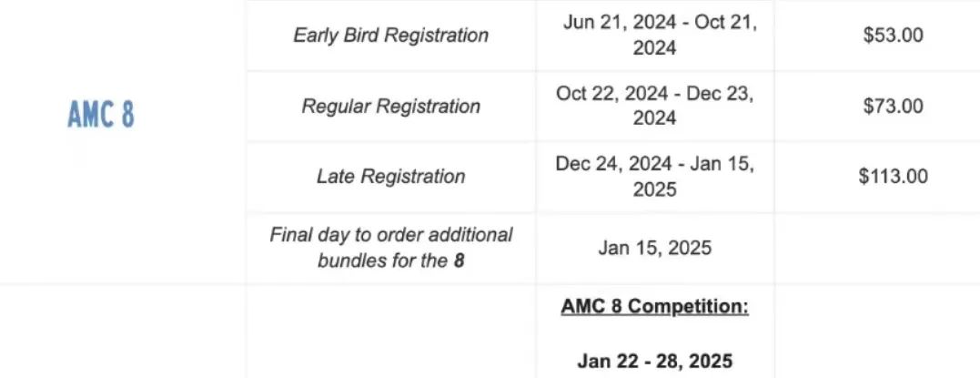Click the Regular Registration label
Viewport: 980px width, 378px height.
390,106
